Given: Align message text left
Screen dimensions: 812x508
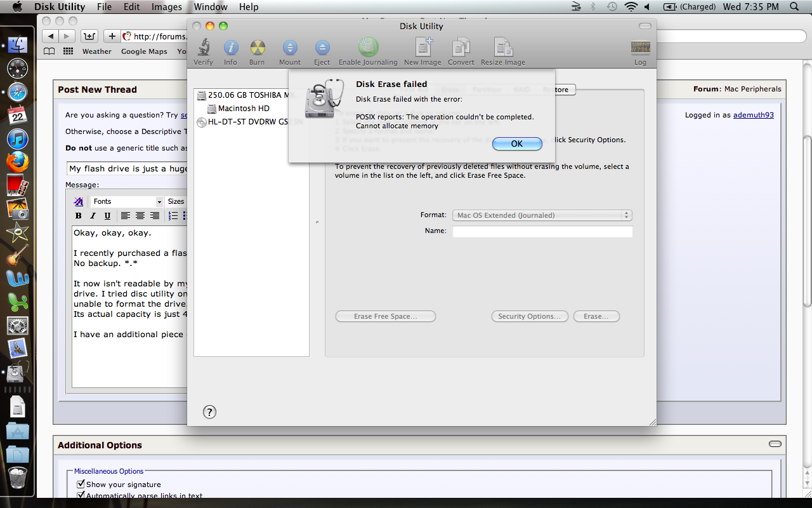Looking at the screenshot, I should tap(126, 216).
